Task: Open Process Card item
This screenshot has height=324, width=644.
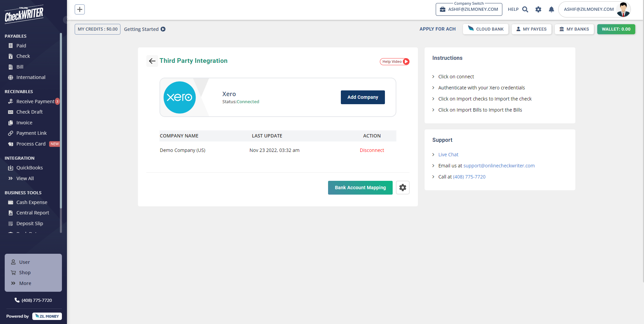Action: point(31,144)
